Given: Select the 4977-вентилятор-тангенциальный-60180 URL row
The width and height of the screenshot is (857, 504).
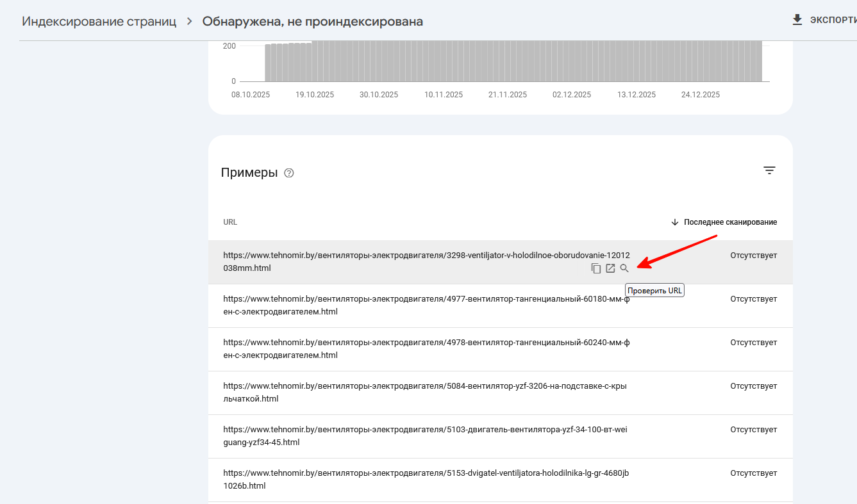Looking at the screenshot, I should (x=426, y=305).
